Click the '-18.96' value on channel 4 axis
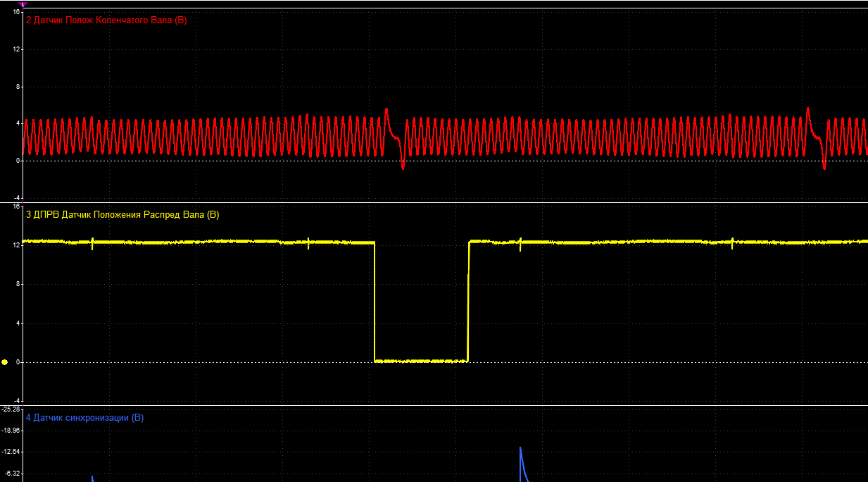 click(x=11, y=429)
